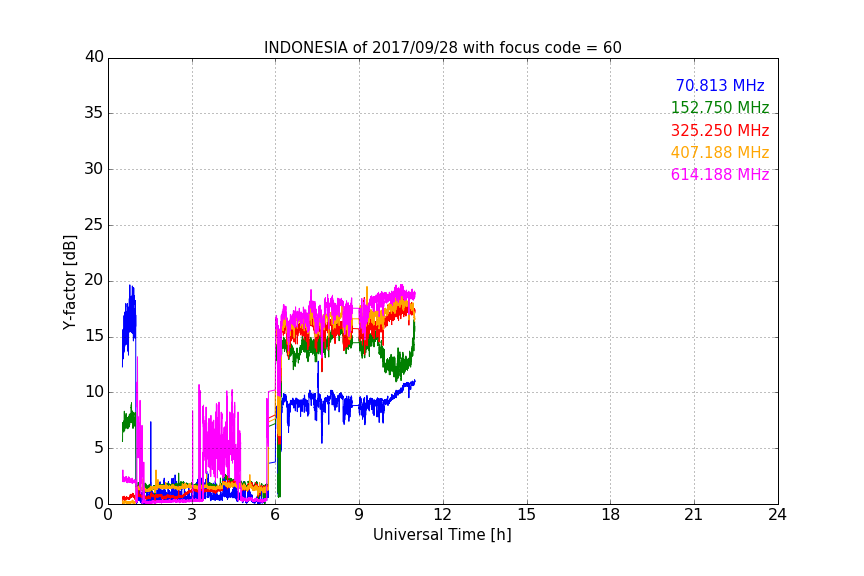
Task: Click the x-axis tick label 18
Action: (x=611, y=515)
